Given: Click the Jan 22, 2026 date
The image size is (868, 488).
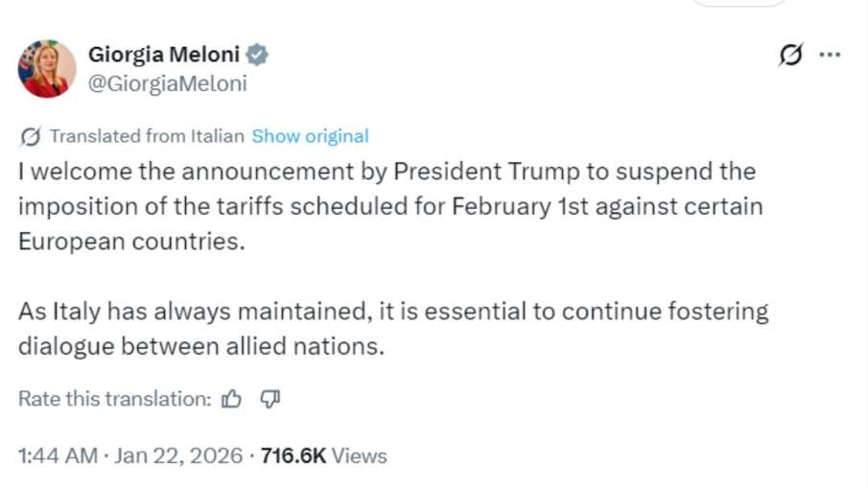Looking at the screenshot, I should (178, 455).
